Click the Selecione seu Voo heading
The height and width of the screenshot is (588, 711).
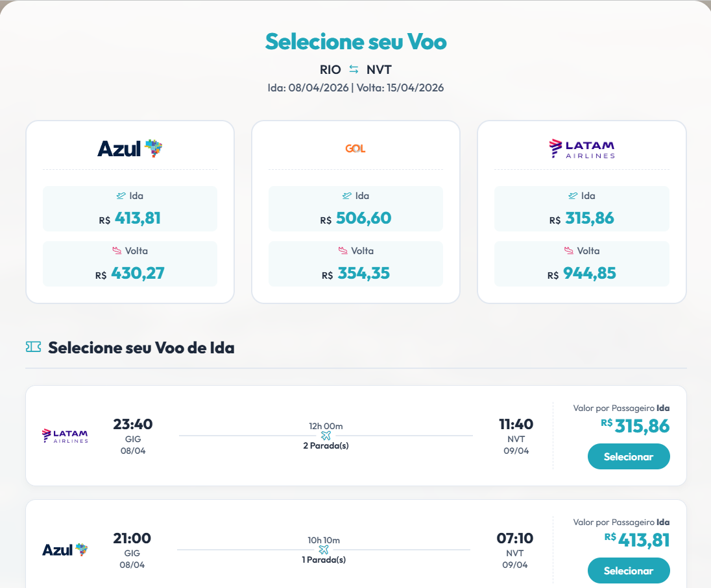coord(356,41)
